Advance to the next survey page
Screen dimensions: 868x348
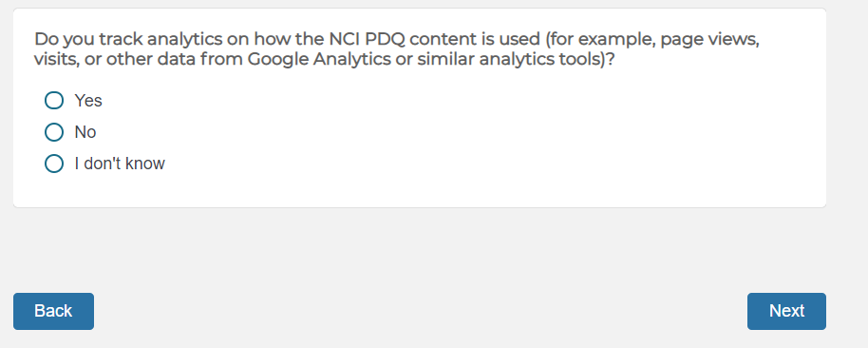pyautogui.click(x=786, y=311)
